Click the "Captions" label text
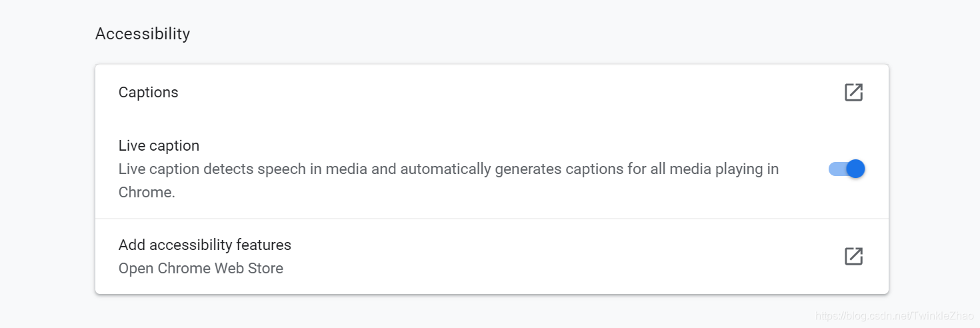 [148, 93]
